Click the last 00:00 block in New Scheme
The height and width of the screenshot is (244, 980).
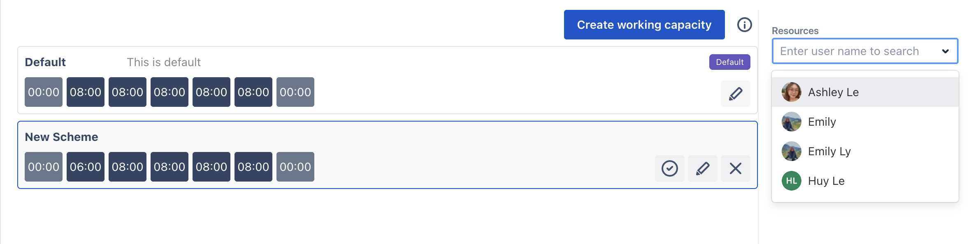pyautogui.click(x=295, y=167)
